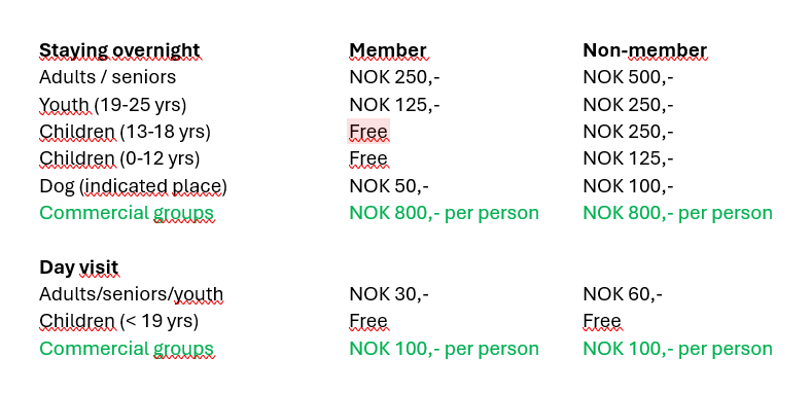Select the highlighted "Free" for Children 13-18
This screenshot has width=810, height=393.
[x=368, y=132]
